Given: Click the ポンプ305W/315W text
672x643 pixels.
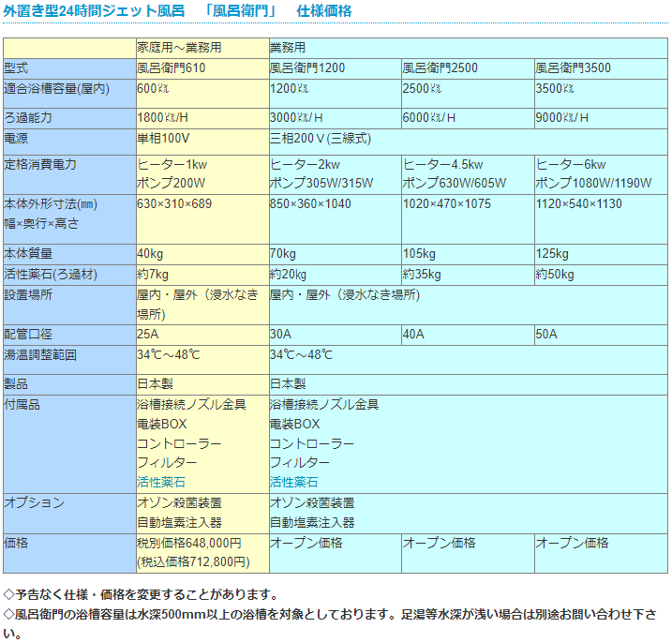Looking at the screenshot, I should [x=321, y=183].
